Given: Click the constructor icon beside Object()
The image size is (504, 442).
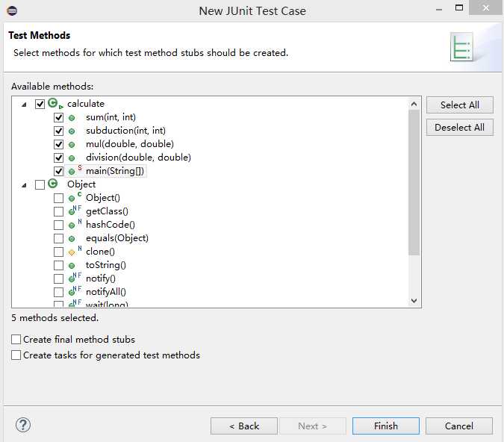Looking at the screenshot, I should [75, 197].
